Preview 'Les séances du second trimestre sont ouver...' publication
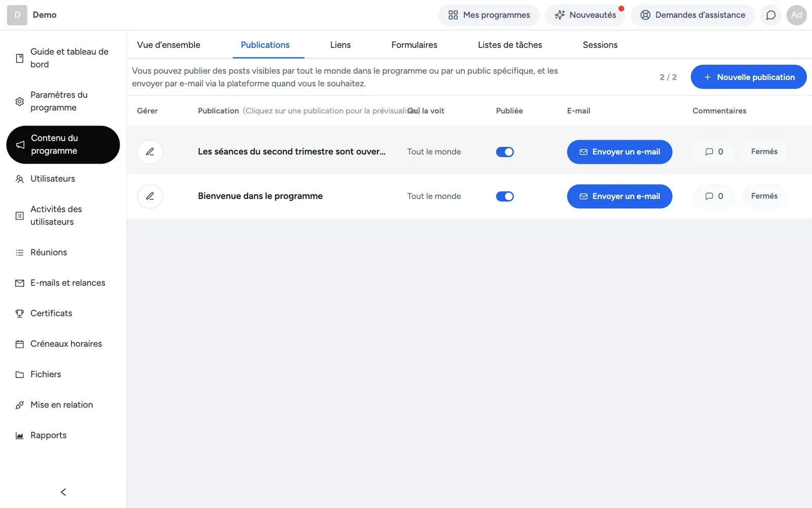The image size is (812, 508). tap(292, 152)
